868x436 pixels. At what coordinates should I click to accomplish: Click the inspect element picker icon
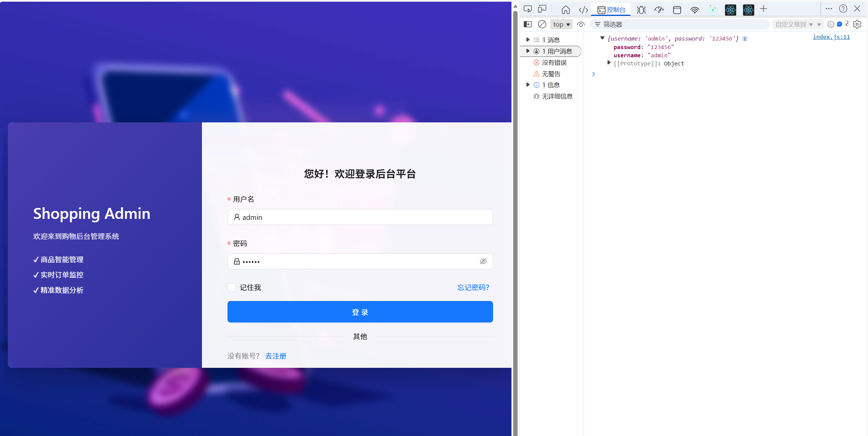(527, 9)
